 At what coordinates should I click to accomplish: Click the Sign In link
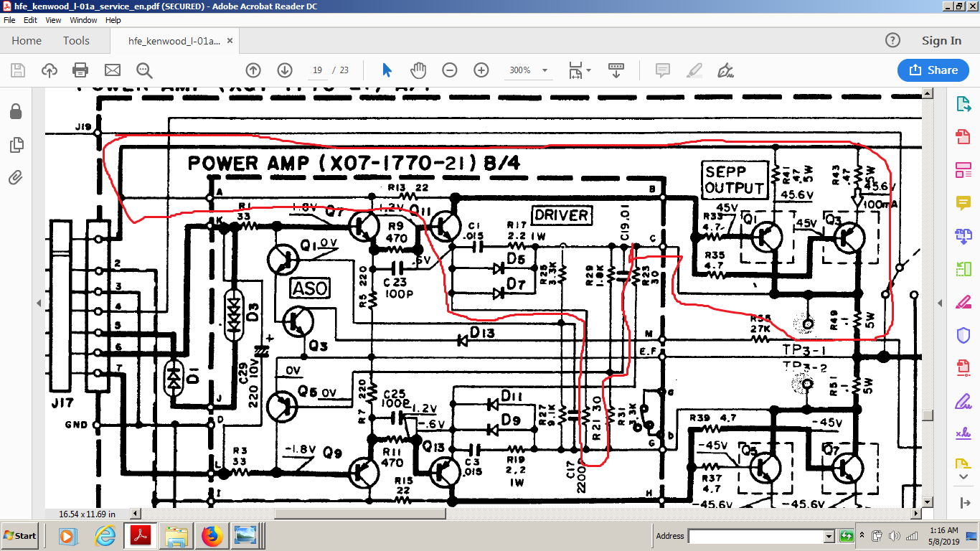coord(941,41)
